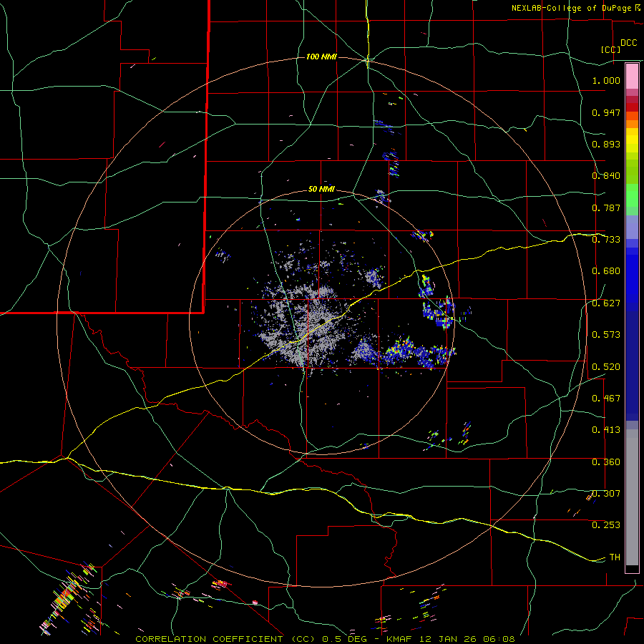This screenshot has height=644, width=644.
Task: Click the pink swatch of the color bar
Action: tap(632, 77)
